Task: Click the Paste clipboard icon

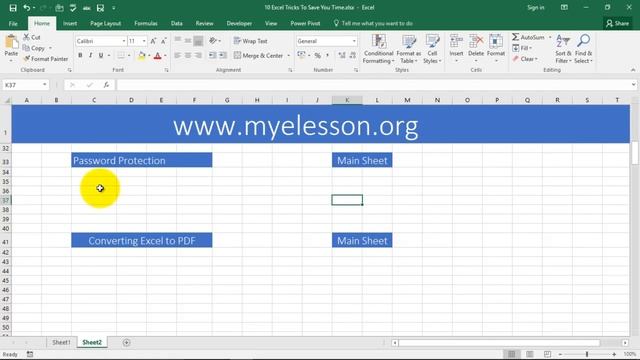Action: point(11,42)
